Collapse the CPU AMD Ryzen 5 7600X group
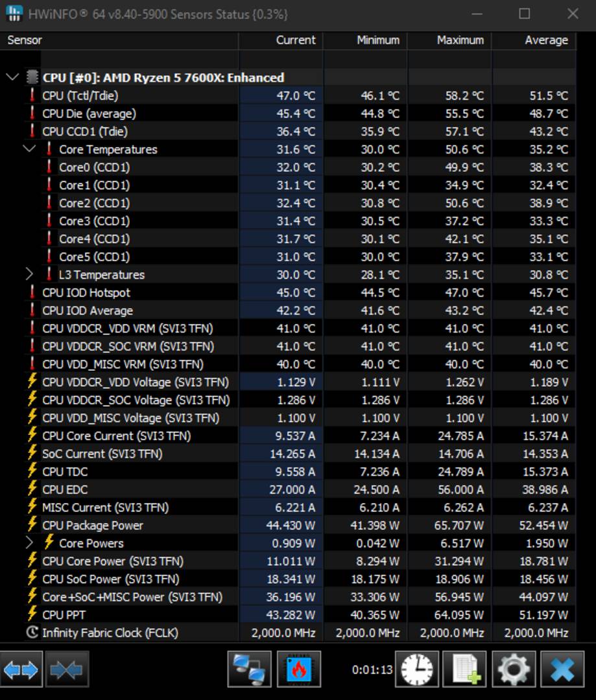This screenshot has width=596, height=700. [x=12, y=78]
